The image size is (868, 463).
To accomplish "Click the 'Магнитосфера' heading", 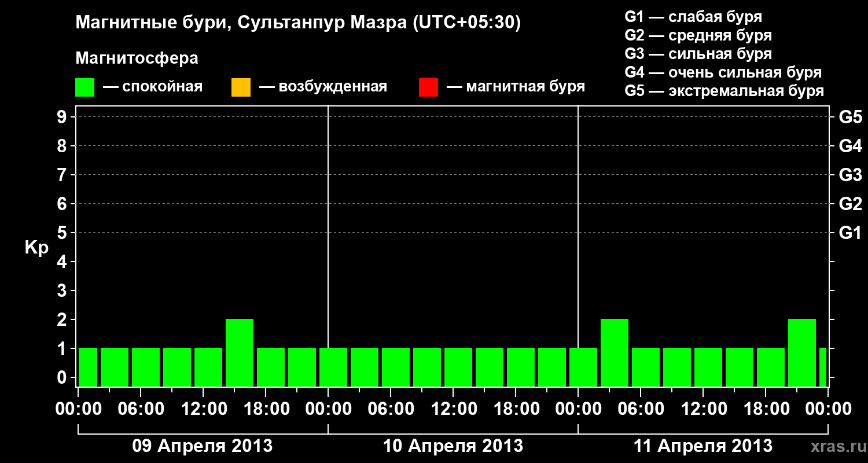I will pyautogui.click(x=137, y=58).
